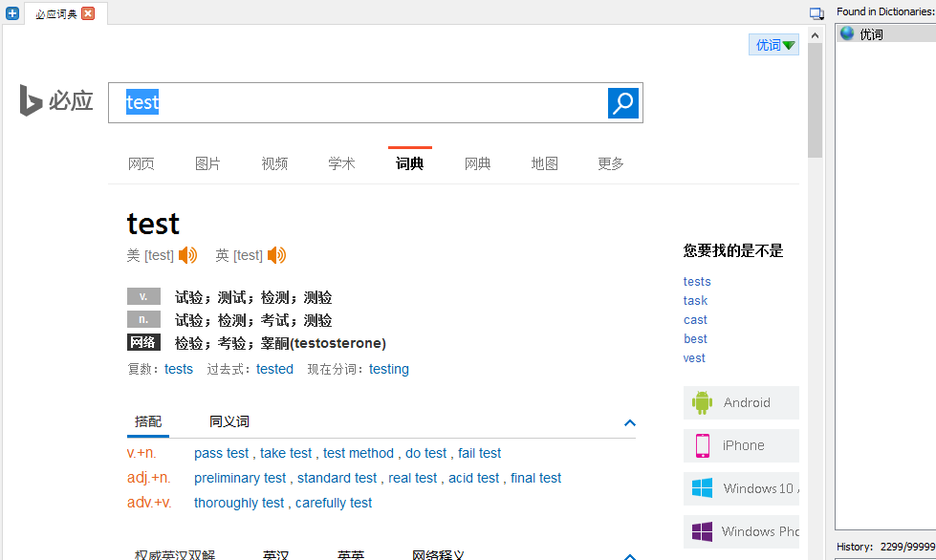The height and width of the screenshot is (560, 936).
Task: Switch to the 网络释义 tab
Action: point(438,555)
